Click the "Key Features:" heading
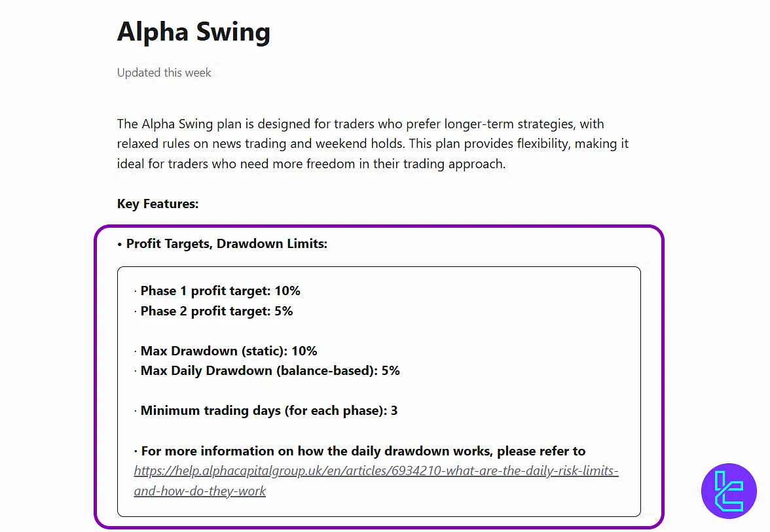Viewport: 770px width, 532px height. click(x=158, y=204)
